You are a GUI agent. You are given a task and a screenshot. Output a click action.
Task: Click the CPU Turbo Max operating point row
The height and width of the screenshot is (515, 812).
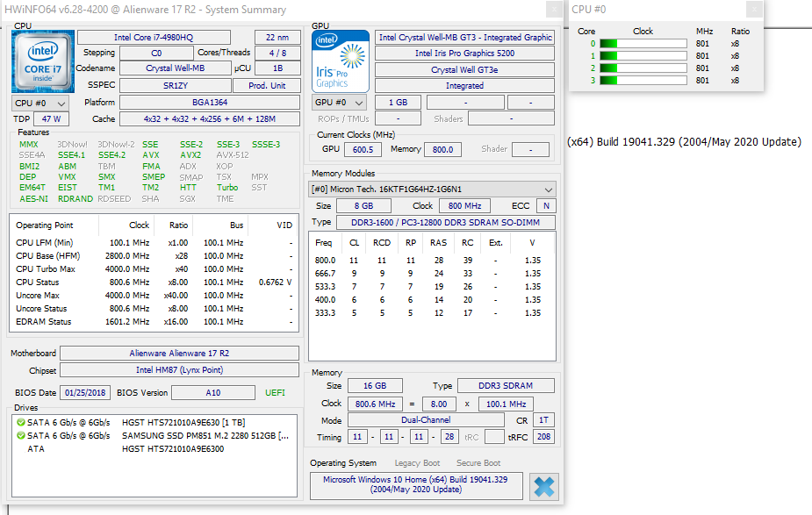click(154, 269)
